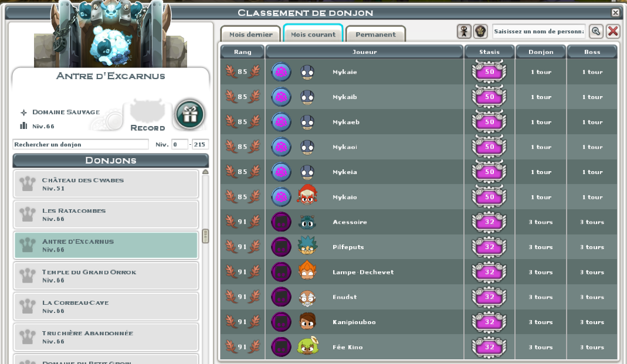This screenshot has width=627, height=364.
Task: Sort by the Rang column header
Action: pyautogui.click(x=242, y=52)
